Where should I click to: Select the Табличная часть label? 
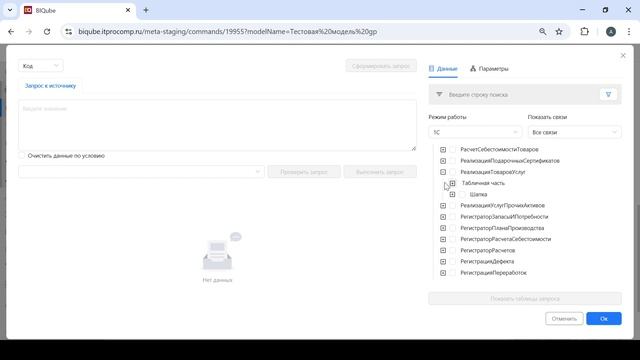click(483, 183)
